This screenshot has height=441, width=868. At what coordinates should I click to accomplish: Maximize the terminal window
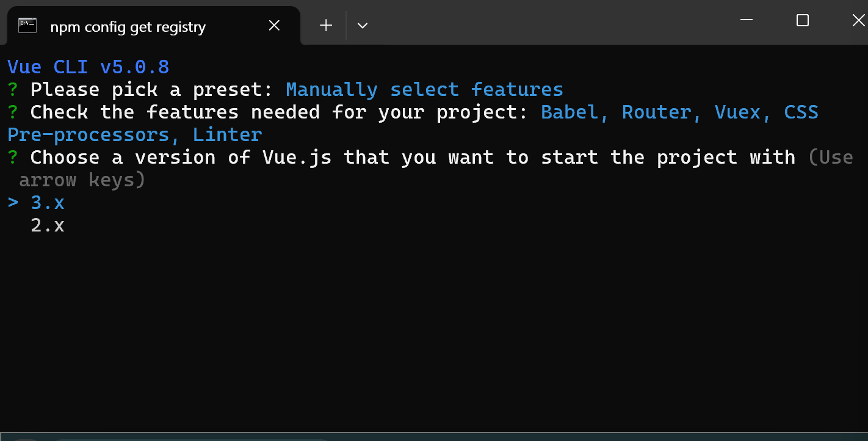(x=803, y=20)
